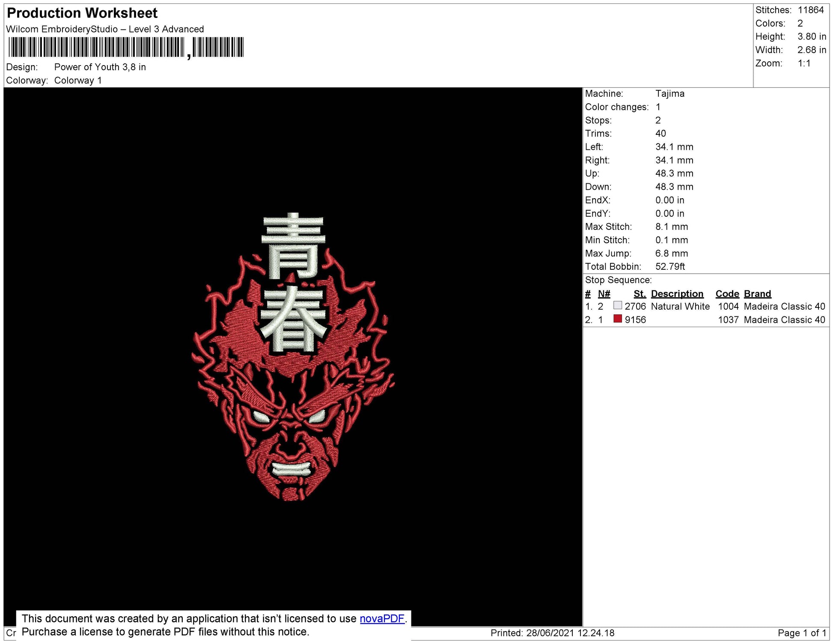Click the red 9156 thread swatch

pyautogui.click(x=617, y=319)
